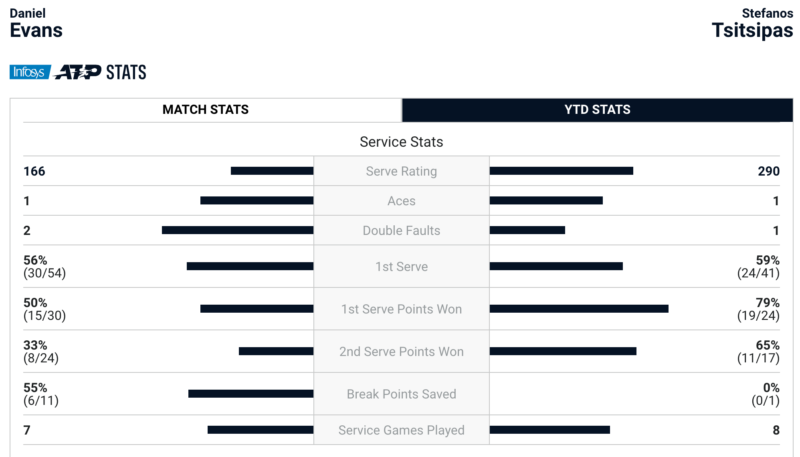The image size is (800, 457).
Task: Click the Break Points Saved label
Action: (x=402, y=394)
